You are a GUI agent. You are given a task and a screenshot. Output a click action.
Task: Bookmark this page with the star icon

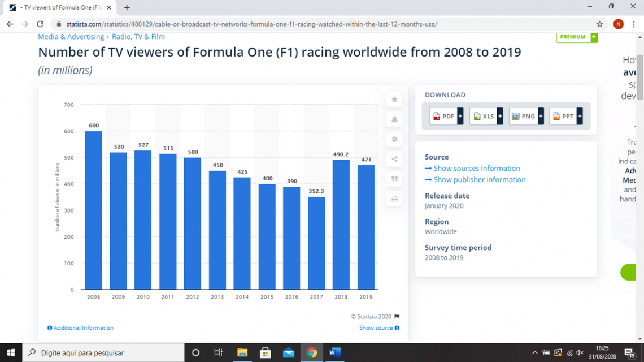599,24
